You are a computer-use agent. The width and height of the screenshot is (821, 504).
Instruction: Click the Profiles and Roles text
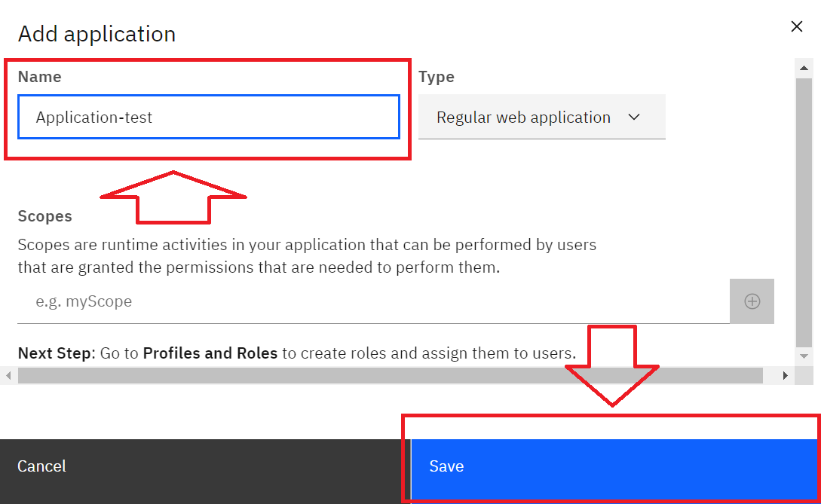tap(210, 353)
